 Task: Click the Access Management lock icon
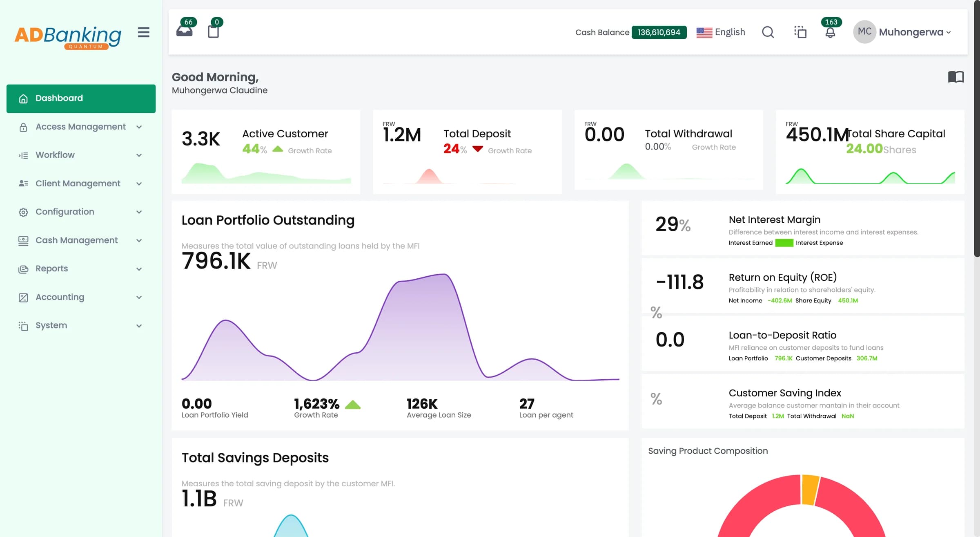pyautogui.click(x=23, y=127)
